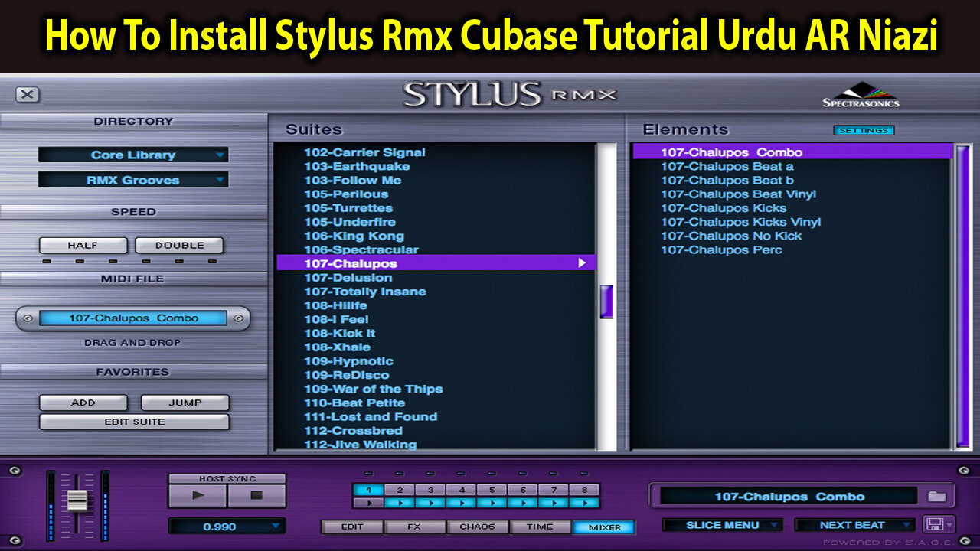Select 107-Chalupos Perc element
Image resolution: width=980 pixels, height=551 pixels.
tap(721, 249)
